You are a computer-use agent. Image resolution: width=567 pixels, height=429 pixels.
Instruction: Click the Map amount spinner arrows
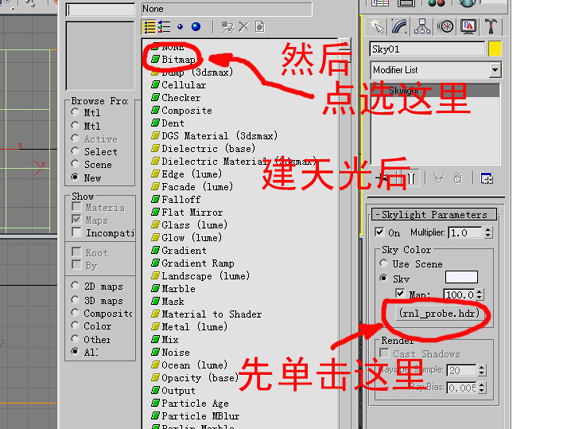point(479,295)
